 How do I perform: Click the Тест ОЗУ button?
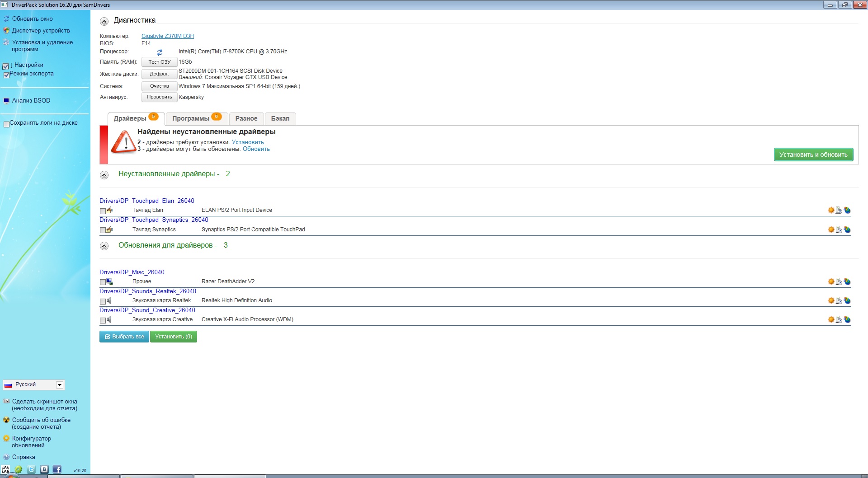click(x=160, y=62)
